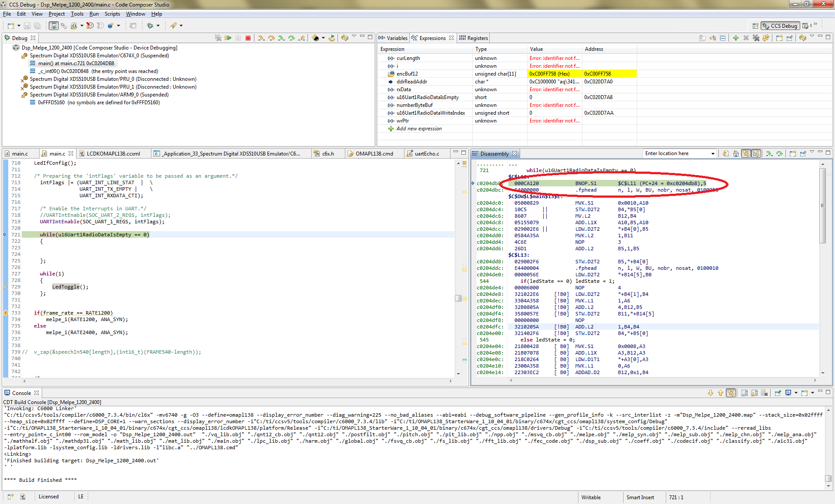The width and height of the screenshot is (835, 504).
Task: Click Home icon in Disassembly toolbar
Action: tap(736, 153)
